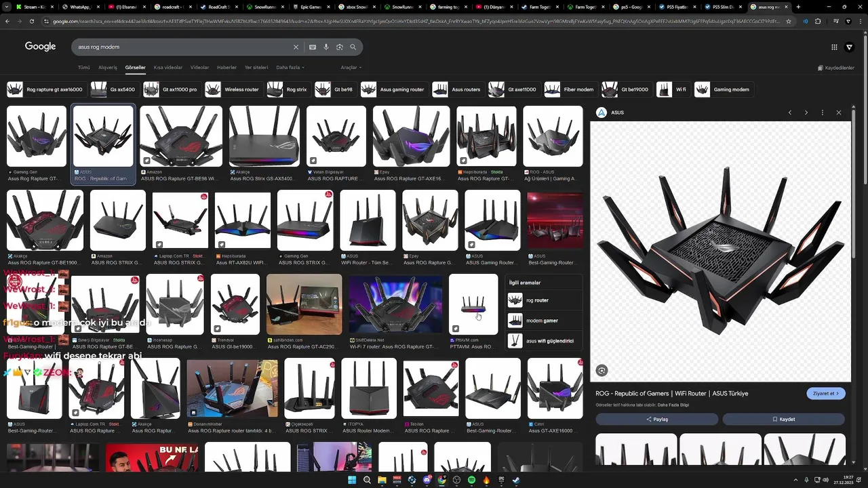This screenshot has width=868, height=488.
Task: Open the Amazon 'ASUS ROG Rapture GT-BE98' thumbnail
Action: tap(181, 136)
